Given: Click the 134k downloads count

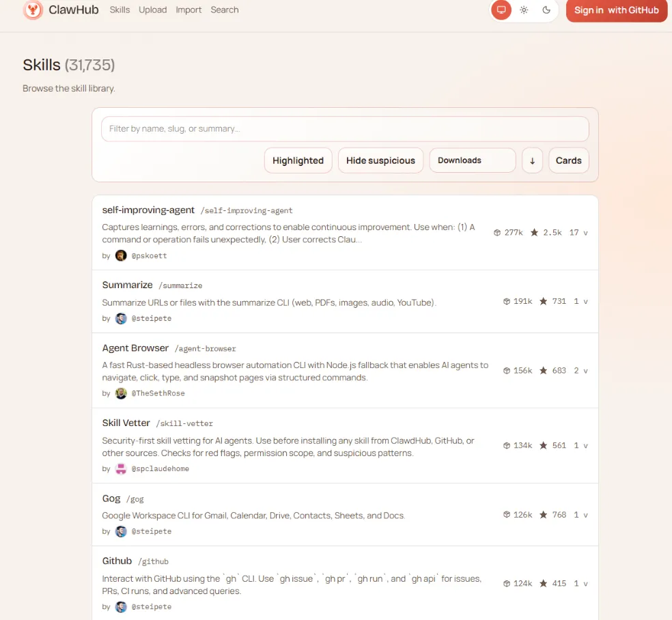Looking at the screenshot, I should (x=523, y=446).
